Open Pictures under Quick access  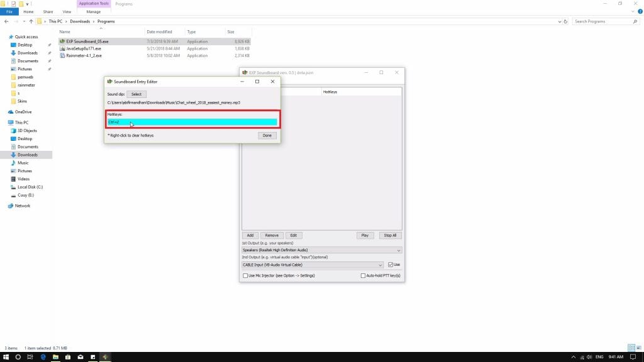25,69
